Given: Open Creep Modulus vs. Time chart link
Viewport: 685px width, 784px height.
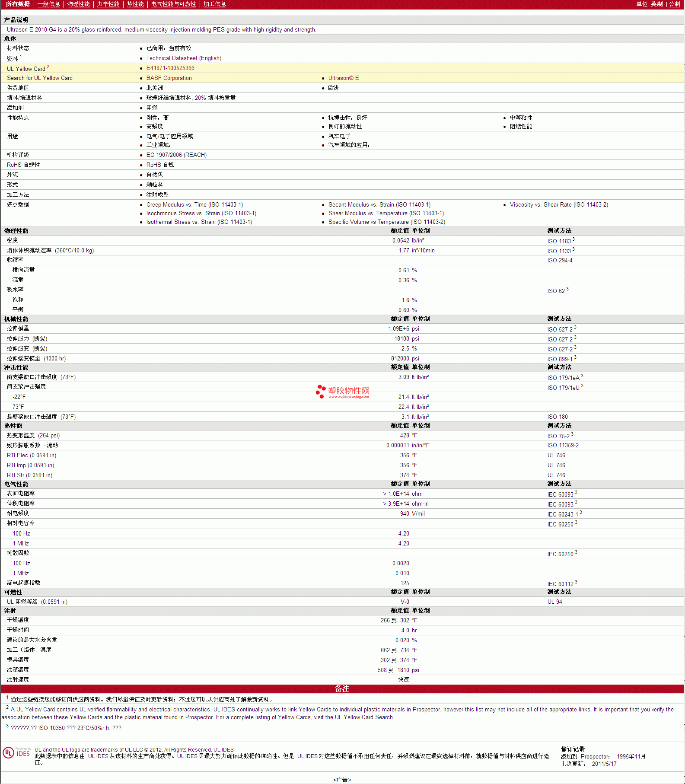Looking at the screenshot, I should click(194, 205).
